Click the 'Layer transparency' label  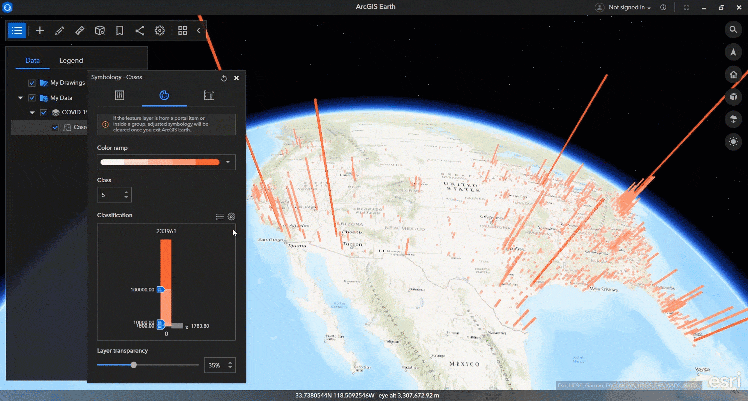(122, 350)
